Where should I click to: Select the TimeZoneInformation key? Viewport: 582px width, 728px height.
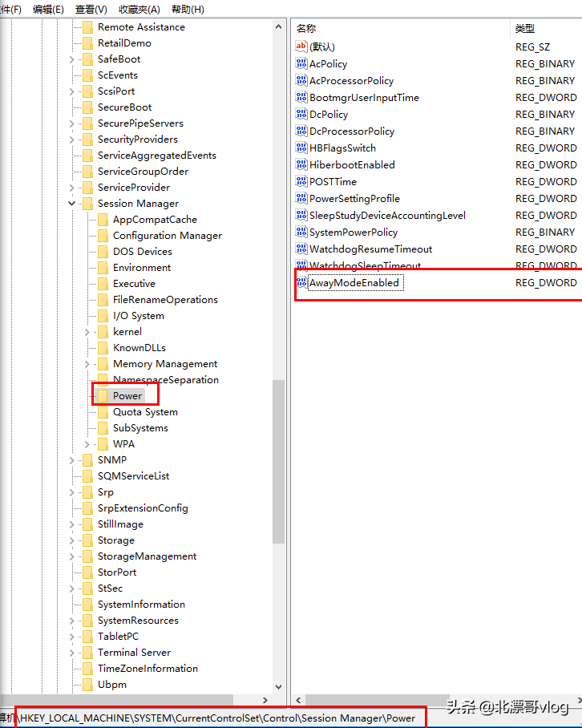pos(148,668)
